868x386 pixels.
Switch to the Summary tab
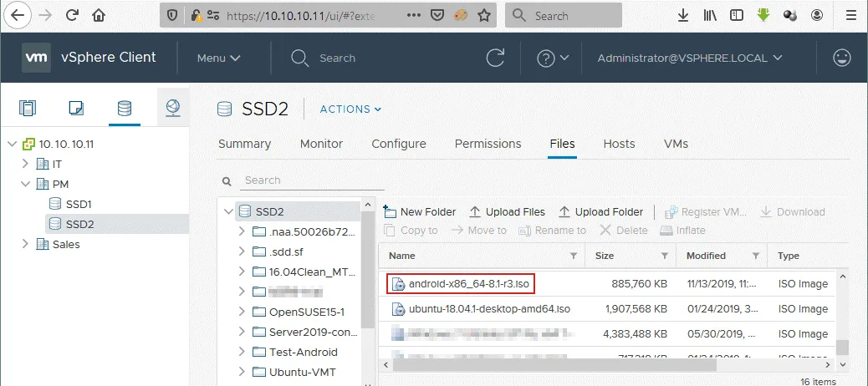tap(244, 144)
